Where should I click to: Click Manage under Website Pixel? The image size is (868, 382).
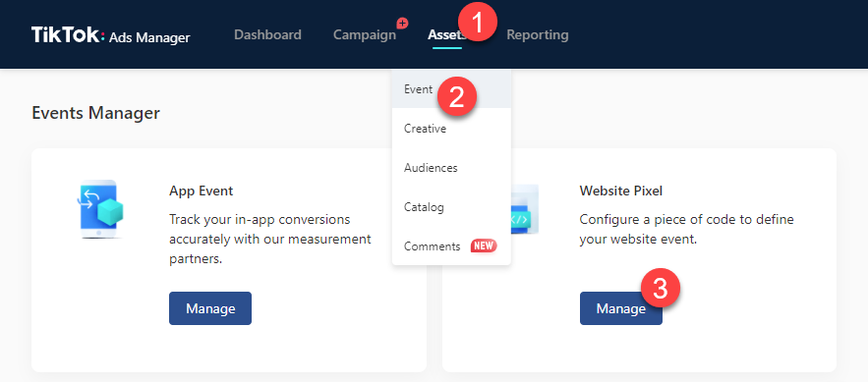[x=621, y=308]
